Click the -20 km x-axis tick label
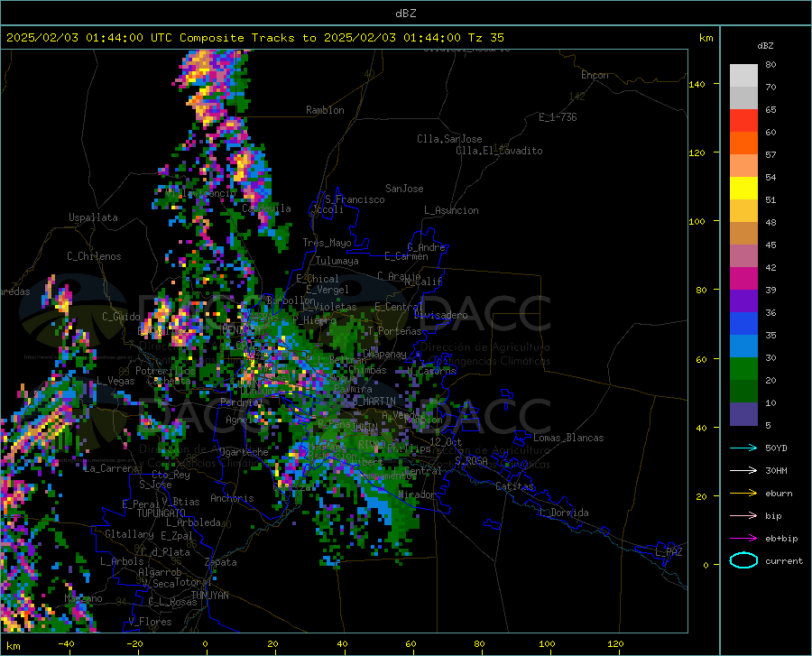 (x=134, y=644)
